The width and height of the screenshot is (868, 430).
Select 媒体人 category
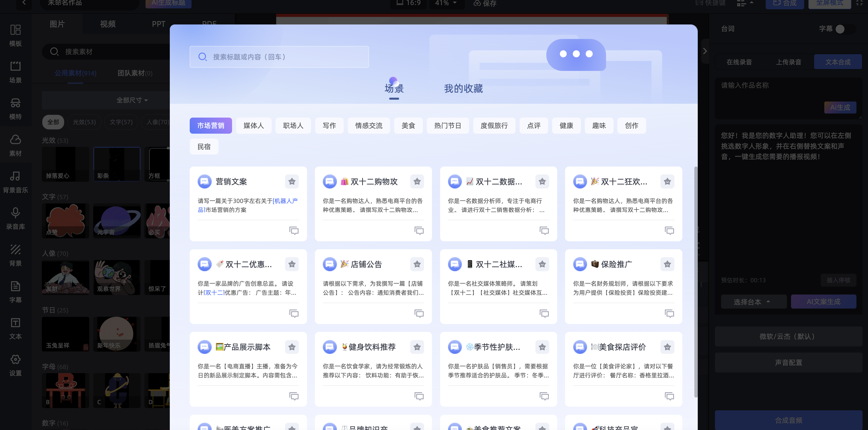click(253, 126)
